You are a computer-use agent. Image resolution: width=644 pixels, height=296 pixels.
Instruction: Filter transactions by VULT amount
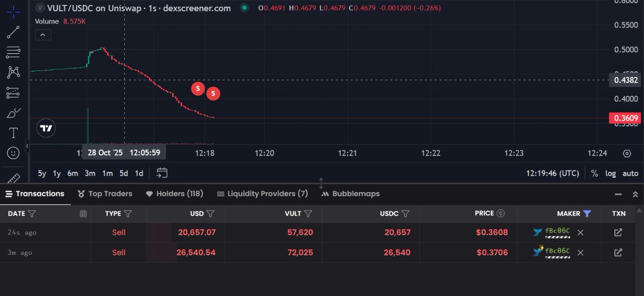coord(308,213)
